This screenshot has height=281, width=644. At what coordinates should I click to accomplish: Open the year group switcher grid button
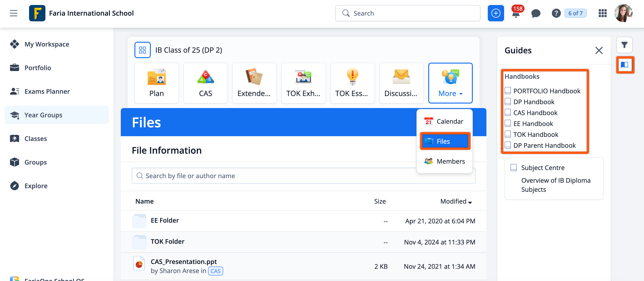coord(142,50)
